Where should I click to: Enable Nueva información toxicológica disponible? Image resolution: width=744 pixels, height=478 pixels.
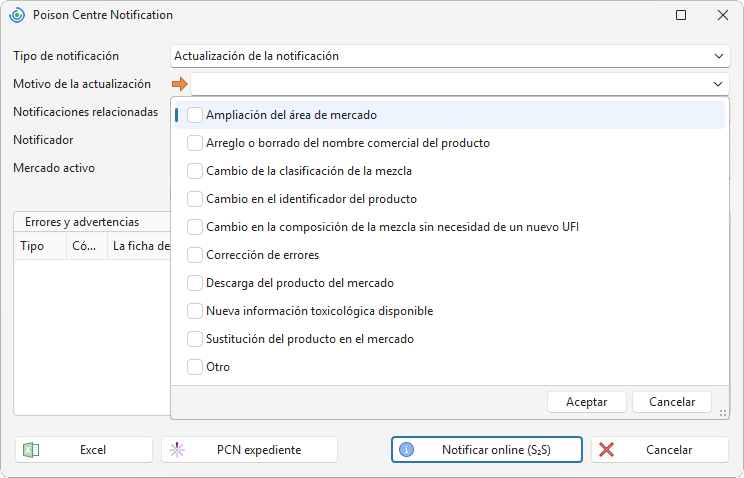(195, 311)
